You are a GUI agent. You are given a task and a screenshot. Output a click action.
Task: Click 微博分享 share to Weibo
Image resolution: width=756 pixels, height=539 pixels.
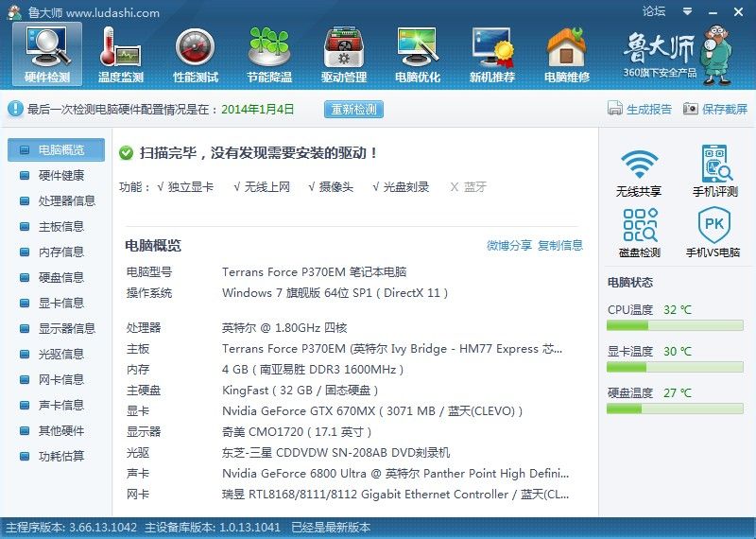509,246
